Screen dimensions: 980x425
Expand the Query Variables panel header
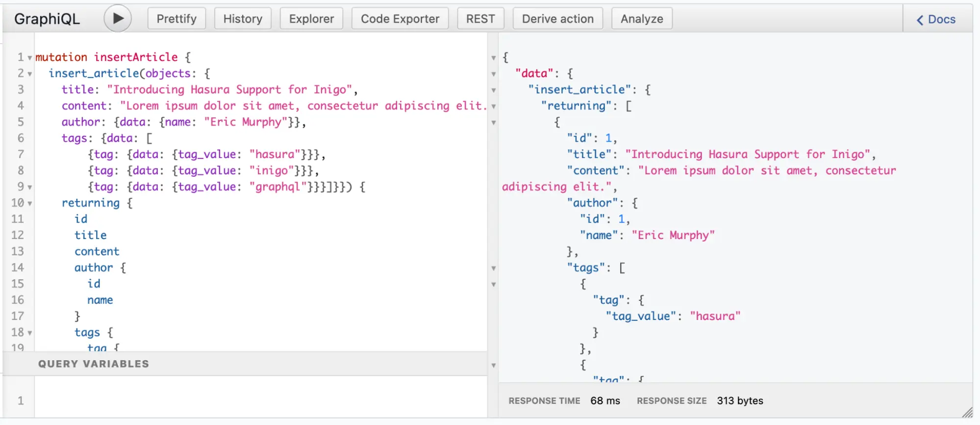pos(245,364)
